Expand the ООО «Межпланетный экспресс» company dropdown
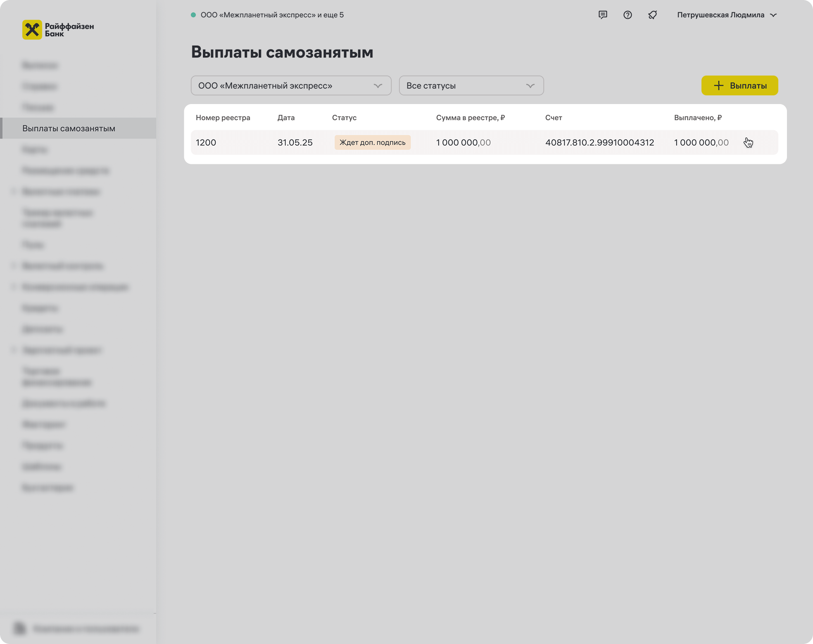 (291, 85)
